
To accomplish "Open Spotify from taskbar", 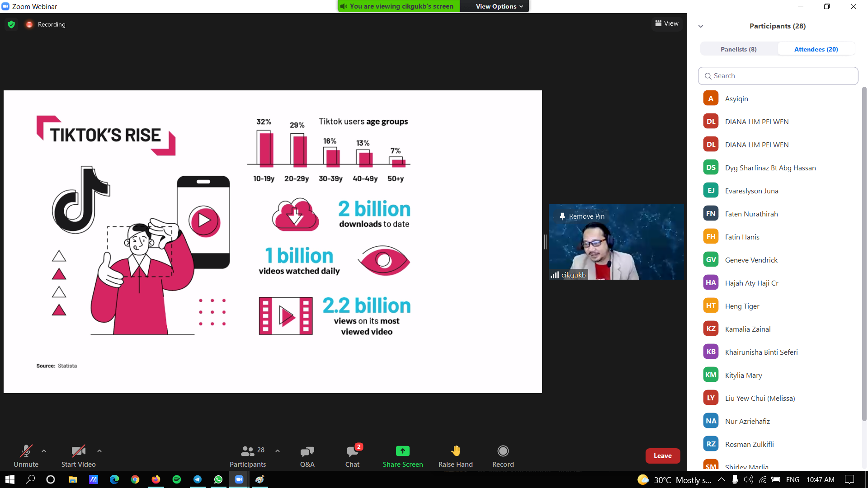I will click(x=176, y=479).
